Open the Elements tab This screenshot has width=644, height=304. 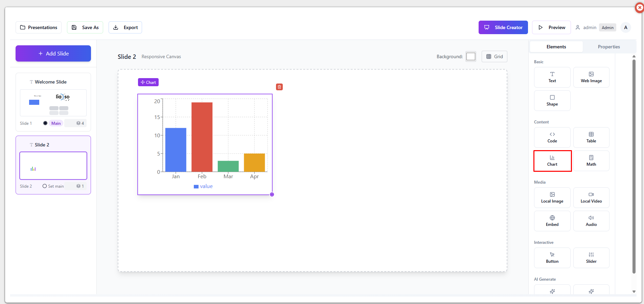point(556,47)
